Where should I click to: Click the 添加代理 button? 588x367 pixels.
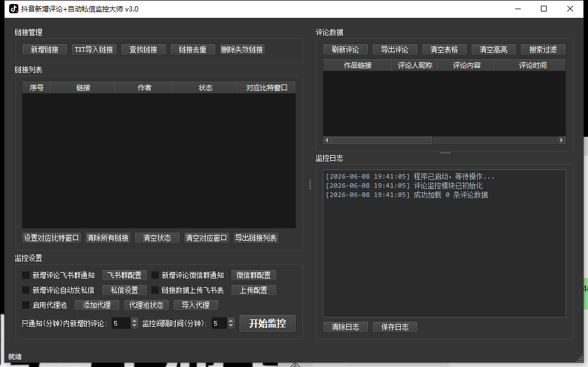coord(96,305)
